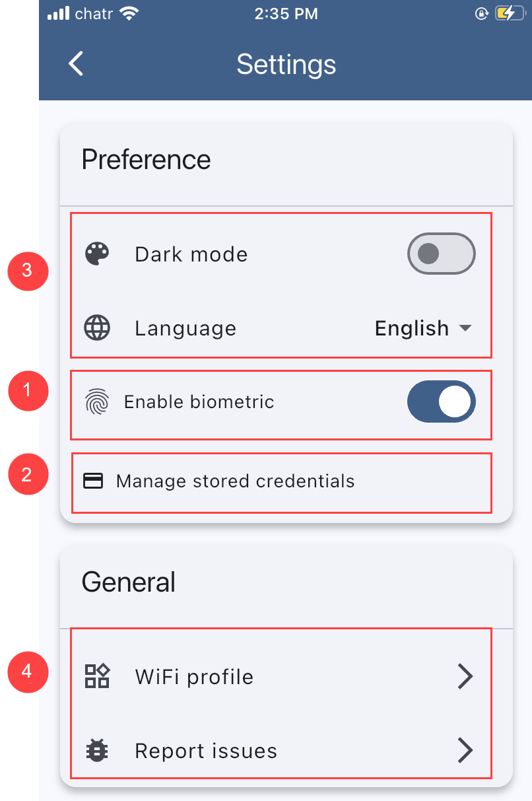Tap the WiFi signal status icon
This screenshot has height=801, width=532.
tap(129, 14)
